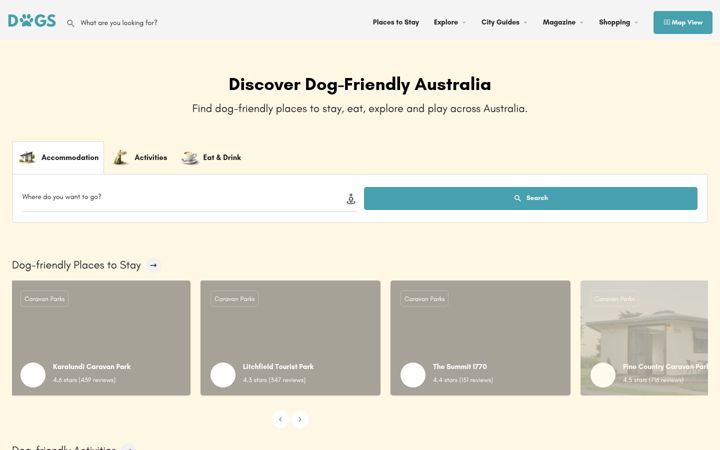Click the 'Discover Dog-Friendly Australia' heading
The image size is (720, 450).
(x=360, y=84)
